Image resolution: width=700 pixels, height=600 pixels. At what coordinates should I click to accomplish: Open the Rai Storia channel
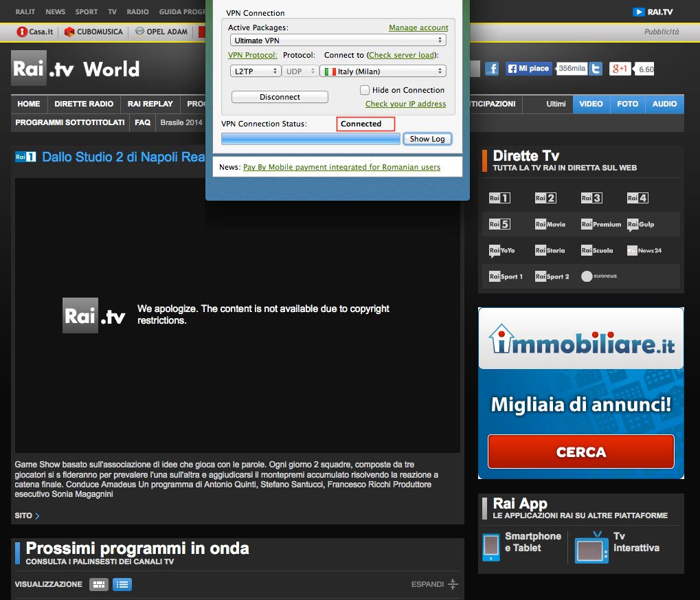click(550, 251)
